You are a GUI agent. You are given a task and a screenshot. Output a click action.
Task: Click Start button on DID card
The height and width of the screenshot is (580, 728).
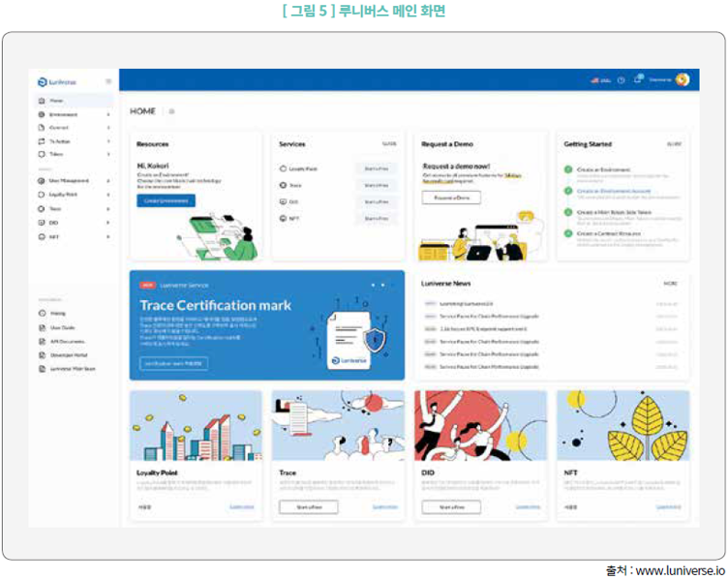pyautogui.click(x=451, y=507)
